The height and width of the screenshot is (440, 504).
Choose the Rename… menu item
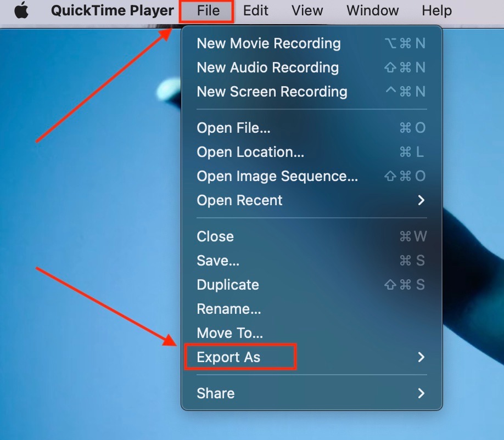click(311, 309)
